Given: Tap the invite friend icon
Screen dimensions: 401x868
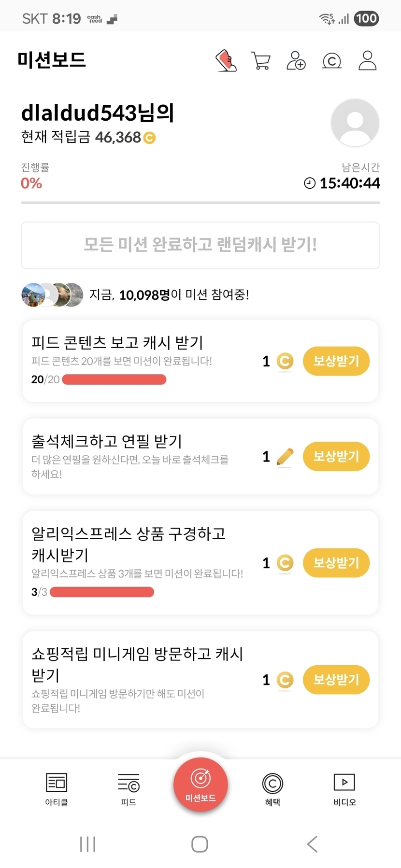Looking at the screenshot, I should coord(296,61).
